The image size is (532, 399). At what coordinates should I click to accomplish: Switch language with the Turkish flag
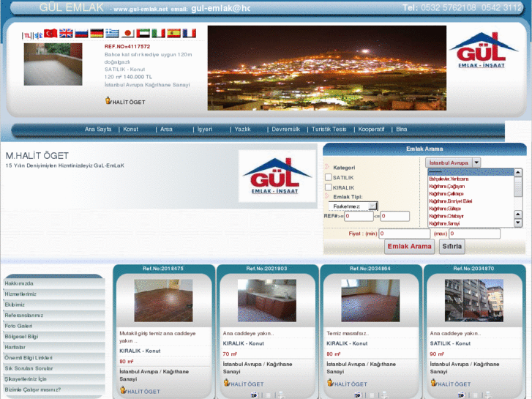[50, 33]
